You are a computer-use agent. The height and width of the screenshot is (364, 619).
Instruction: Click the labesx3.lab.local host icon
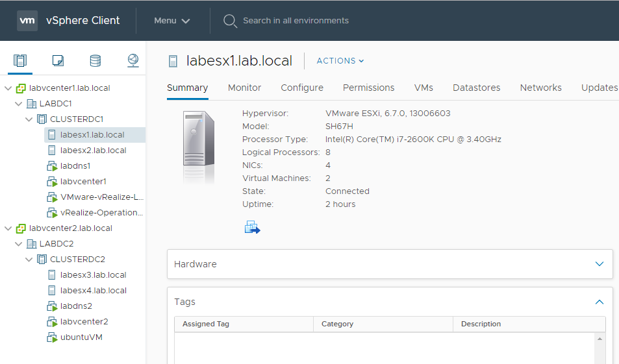(52, 275)
